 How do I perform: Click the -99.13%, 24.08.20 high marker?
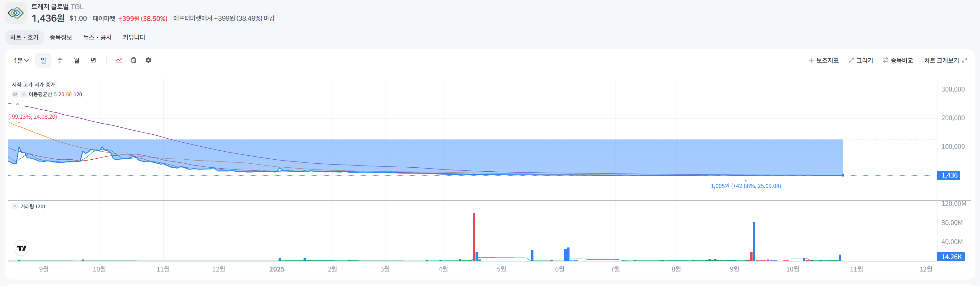pyautogui.click(x=33, y=117)
